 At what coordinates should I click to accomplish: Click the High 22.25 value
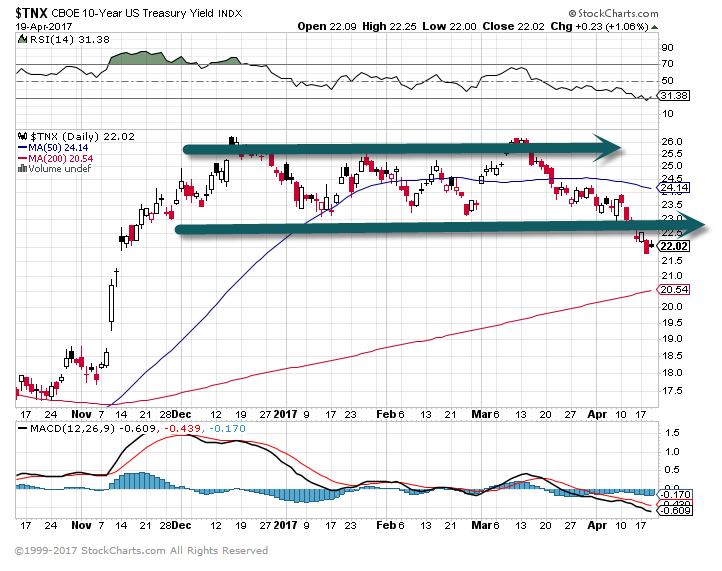pyautogui.click(x=389, y=27)
